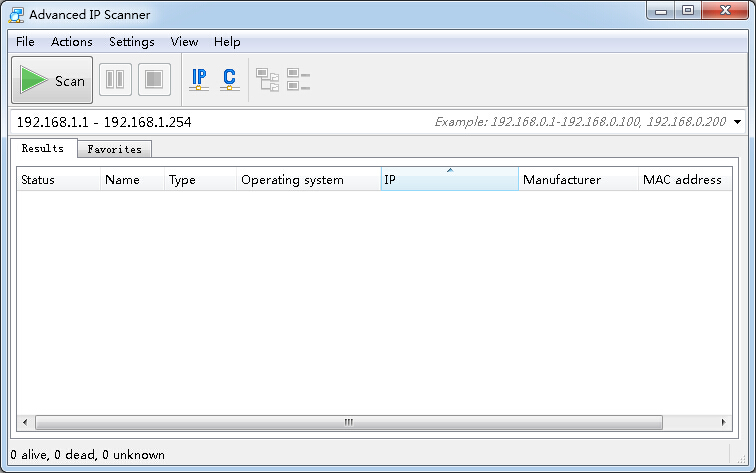Open the Settings menu

132,42
